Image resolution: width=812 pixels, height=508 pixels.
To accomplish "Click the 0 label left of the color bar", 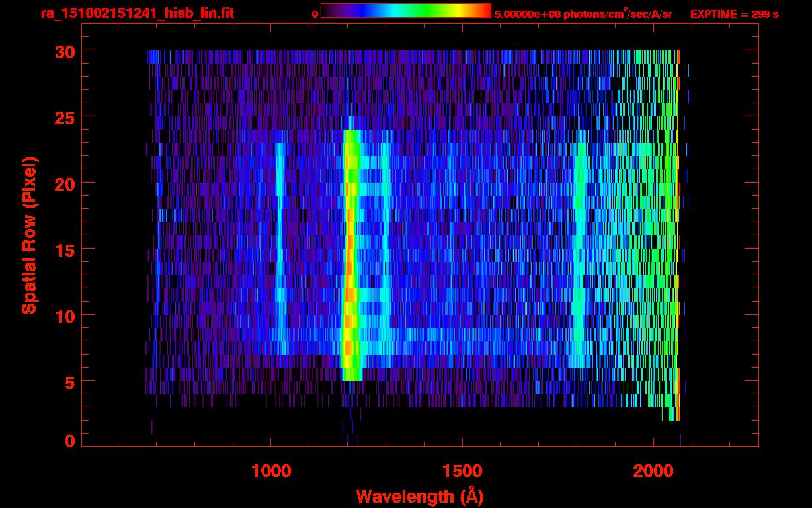I will [315, 14].
